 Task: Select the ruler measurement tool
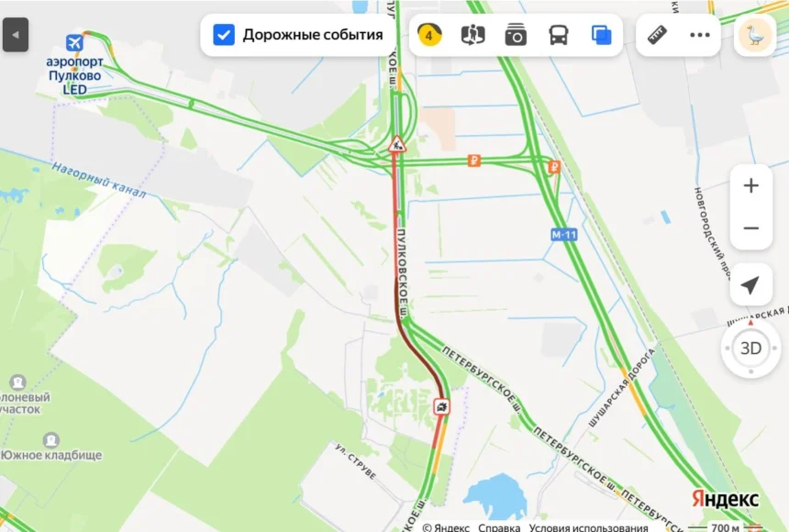coord(657,35)
